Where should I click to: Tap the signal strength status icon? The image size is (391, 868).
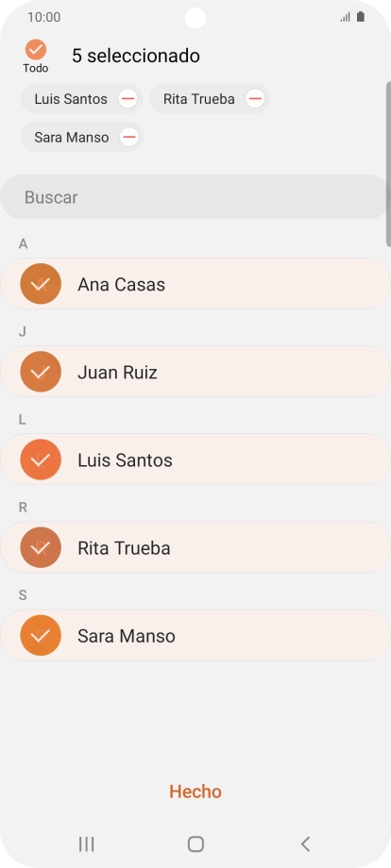click(x=345, y=17)
